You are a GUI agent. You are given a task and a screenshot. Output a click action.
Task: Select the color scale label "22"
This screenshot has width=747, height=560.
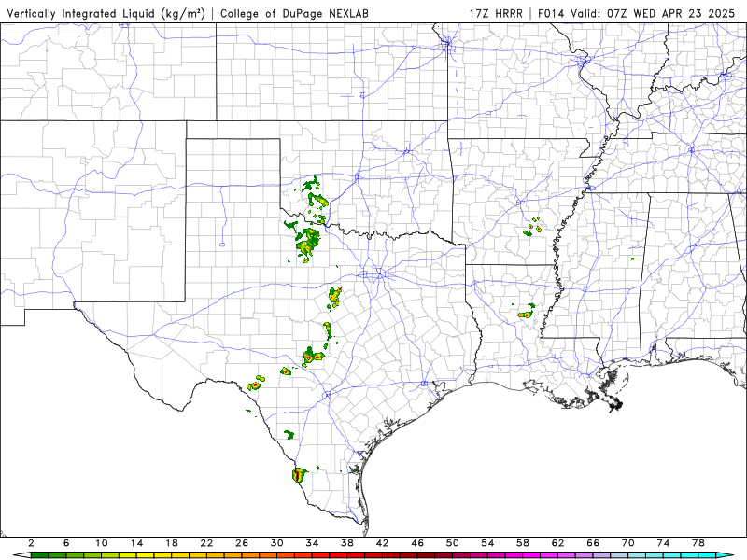point(206,543)
